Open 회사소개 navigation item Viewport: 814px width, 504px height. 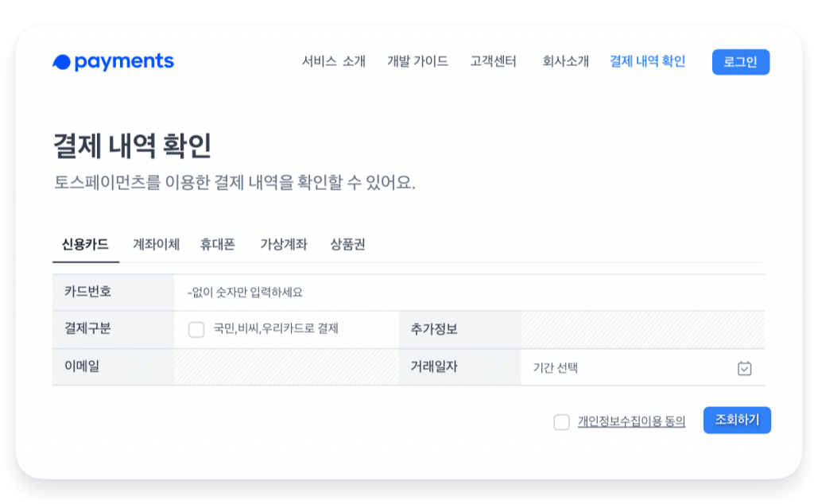click(x=565, y=61)
